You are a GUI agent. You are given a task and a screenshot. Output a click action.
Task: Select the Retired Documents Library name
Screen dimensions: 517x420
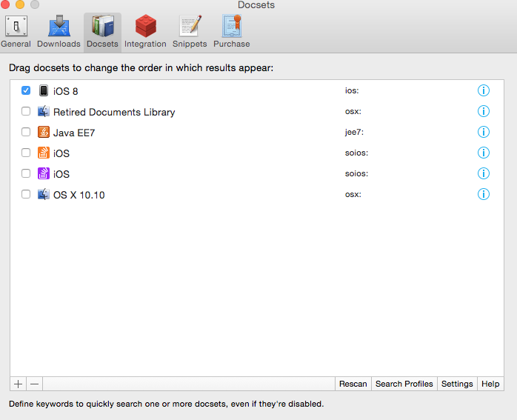click(114, 112)
